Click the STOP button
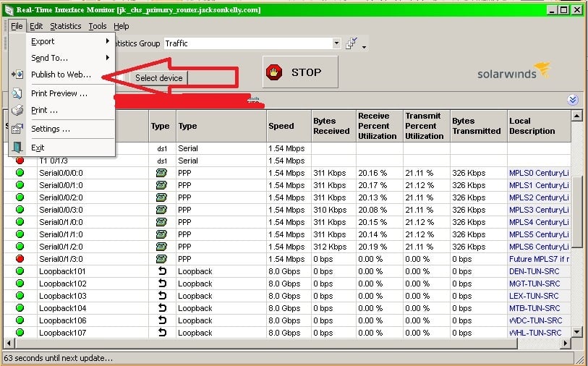This screenshot has height=366, width=588. click(x=300, y=72)
